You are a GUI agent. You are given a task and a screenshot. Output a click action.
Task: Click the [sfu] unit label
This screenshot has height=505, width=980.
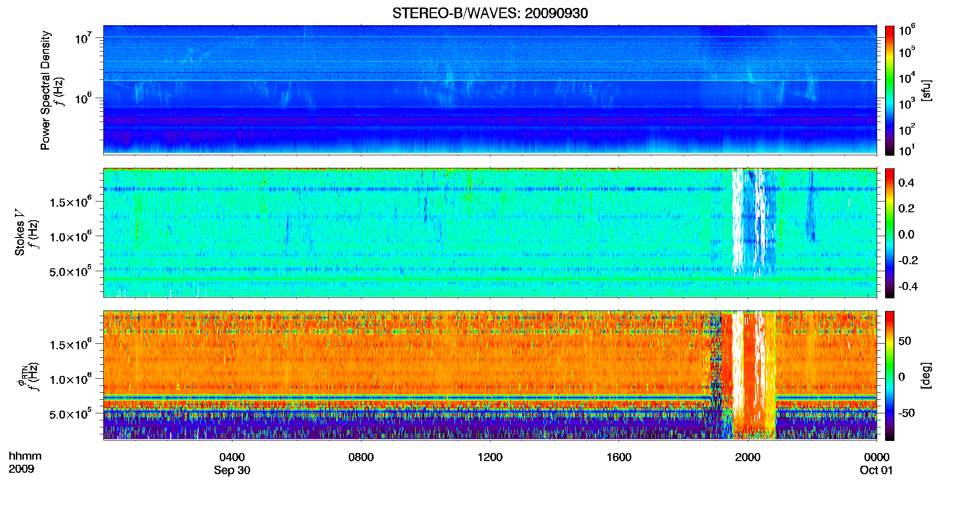click(926, 90)
